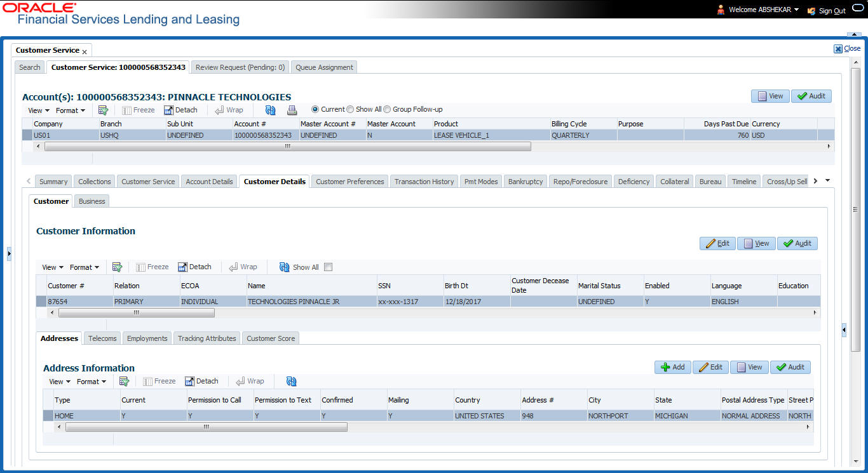This screenshot has width=868, height=473.
Task: Click the NORTHPORT city cell
Action: (x=620, y=416)
